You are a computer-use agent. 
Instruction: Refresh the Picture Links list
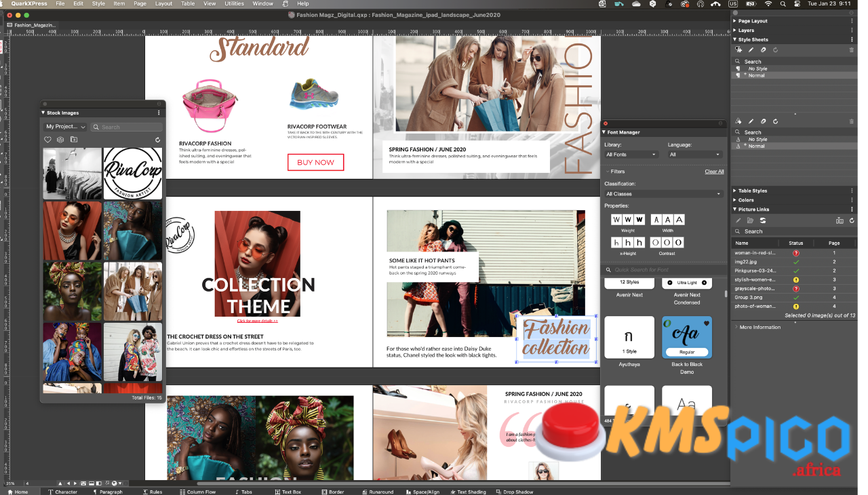point(852,220)
